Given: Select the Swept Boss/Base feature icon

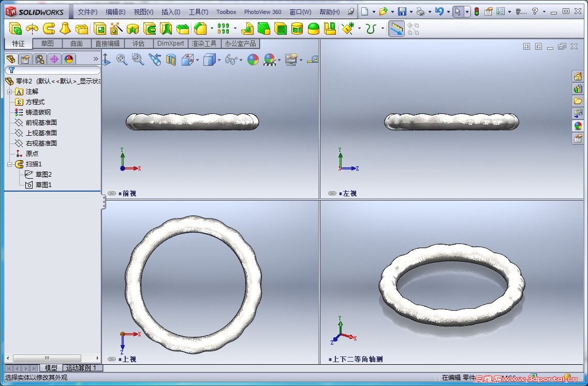Looking at the screenshot, I should point(49,28).
